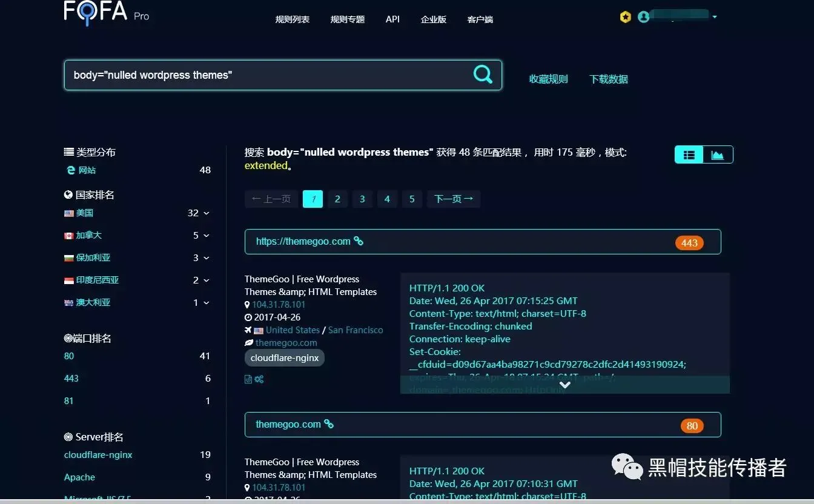Select page 4 in pagination
814x504 pixels.
(x=387, y=199)
